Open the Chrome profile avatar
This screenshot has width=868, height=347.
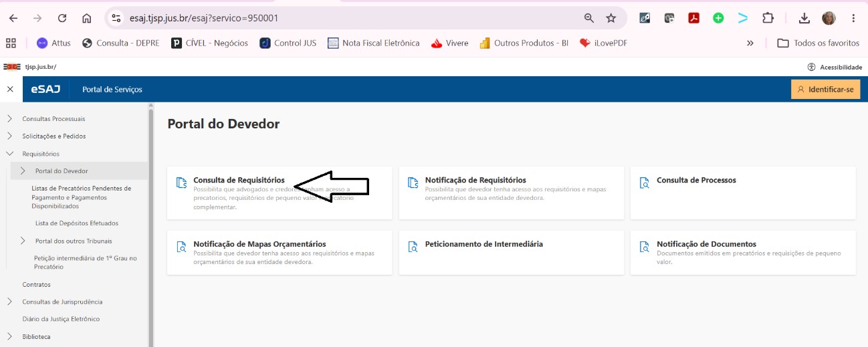[x=829, y=18]
